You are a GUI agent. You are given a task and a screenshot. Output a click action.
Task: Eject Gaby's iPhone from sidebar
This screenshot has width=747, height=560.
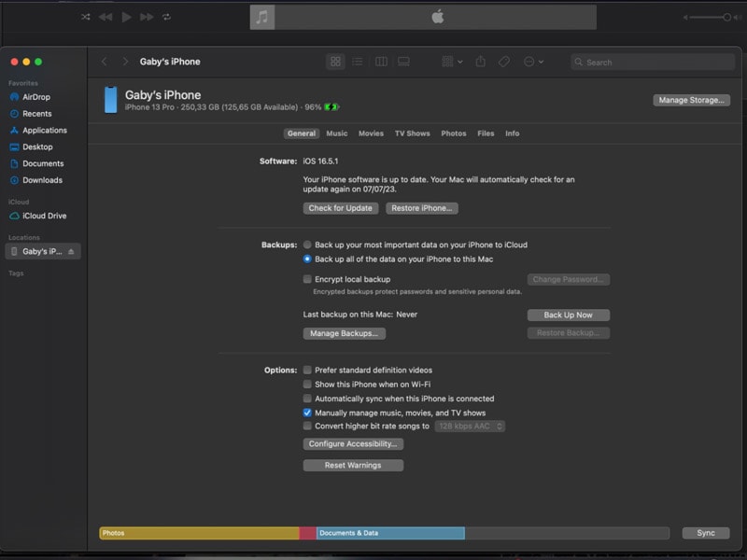click(71, 251)
